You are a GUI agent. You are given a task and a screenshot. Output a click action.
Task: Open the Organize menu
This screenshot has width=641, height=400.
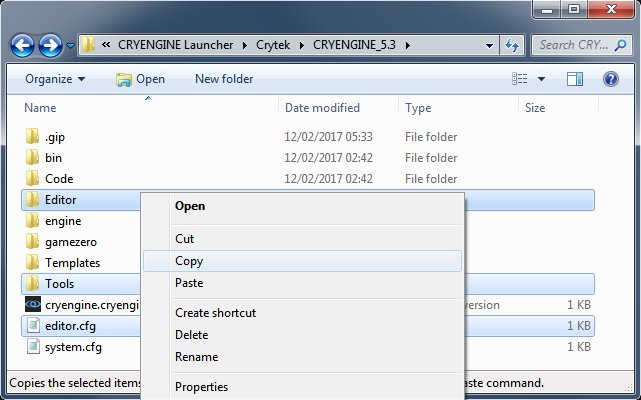click(x=55, y=79)
